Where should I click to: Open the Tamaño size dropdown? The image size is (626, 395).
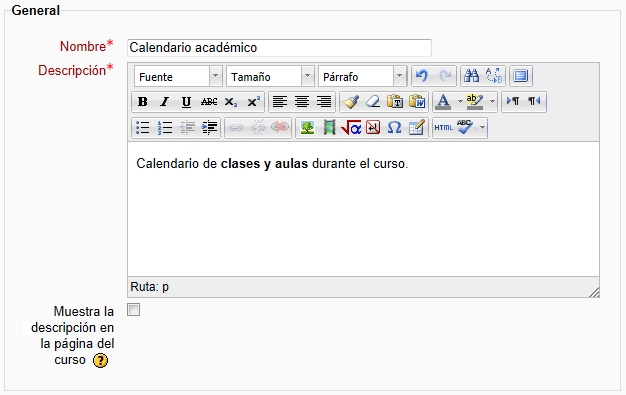(270, 76)
